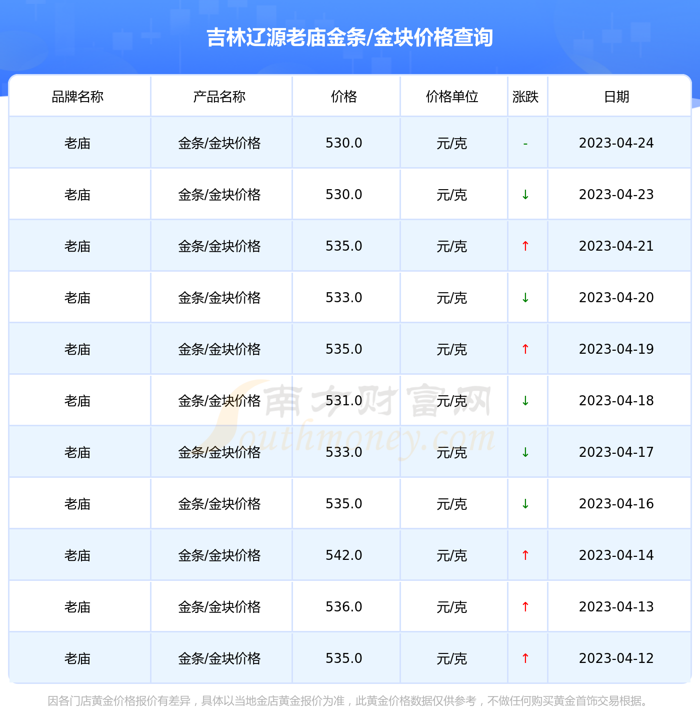
Task: Click 金条/金块价格 in the 2023-04-23 row
Action: (219, 195)
